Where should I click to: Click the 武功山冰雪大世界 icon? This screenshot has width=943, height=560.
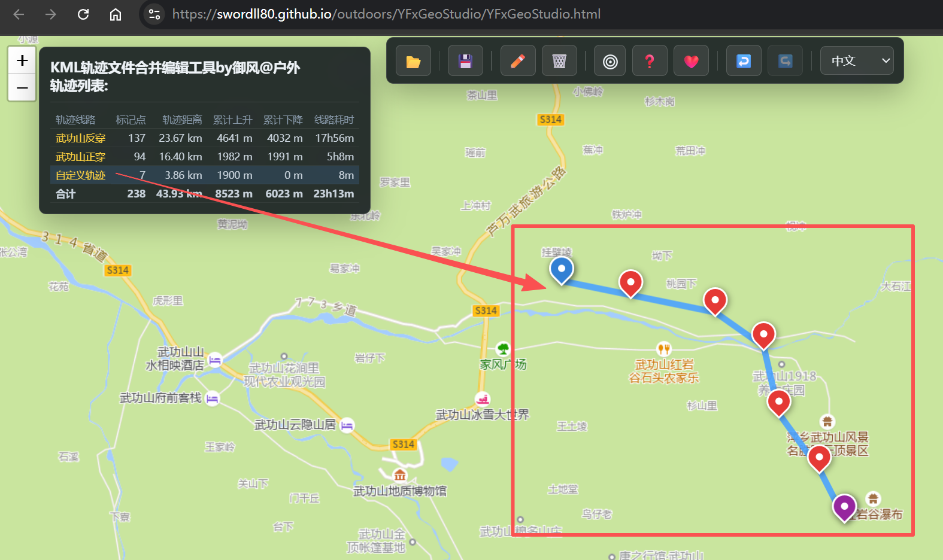483,399
